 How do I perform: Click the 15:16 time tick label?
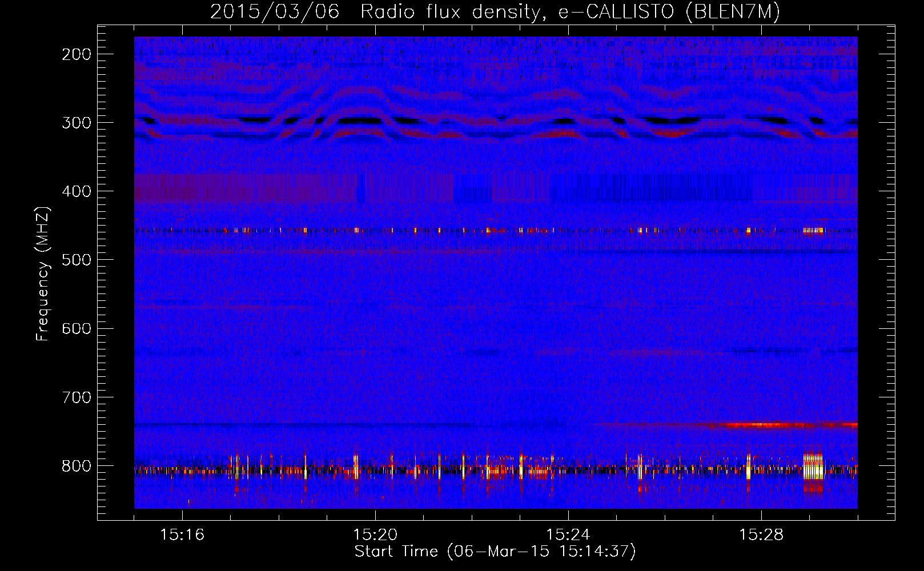pos(182,535)
